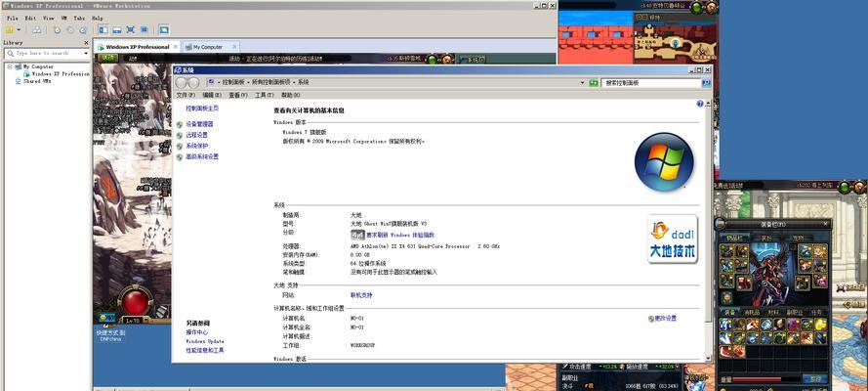
Task: Click the revert snapshot toolbar icon
Action: 70,30
